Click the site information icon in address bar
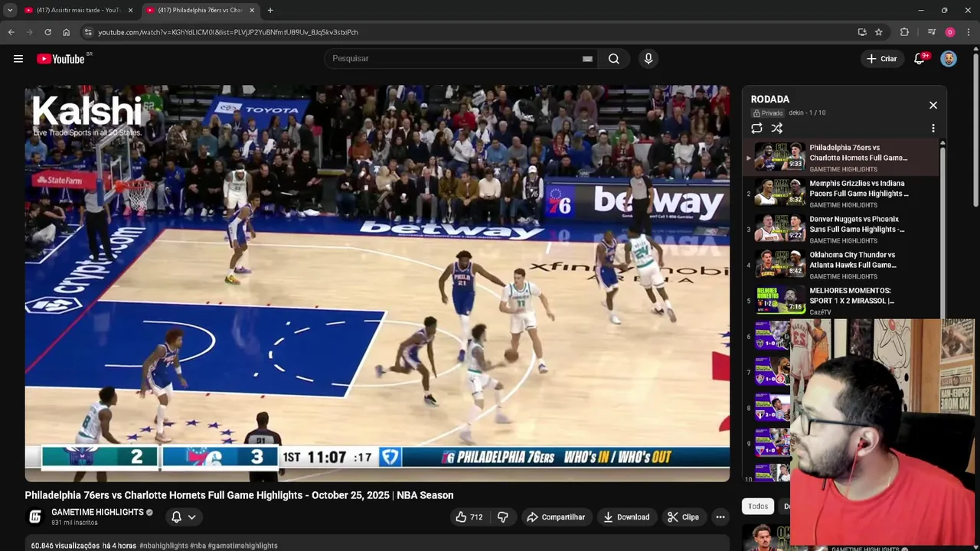The image size is (980, 551). coord(88,32)
